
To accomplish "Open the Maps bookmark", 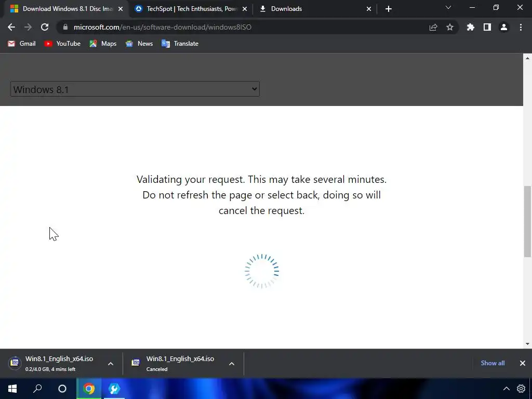I will click(x=103, y=44).
